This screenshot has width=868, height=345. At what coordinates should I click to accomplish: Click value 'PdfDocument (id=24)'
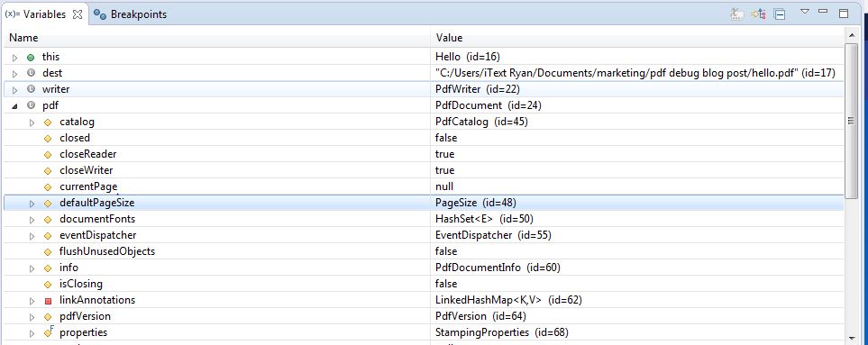(488, 105)
